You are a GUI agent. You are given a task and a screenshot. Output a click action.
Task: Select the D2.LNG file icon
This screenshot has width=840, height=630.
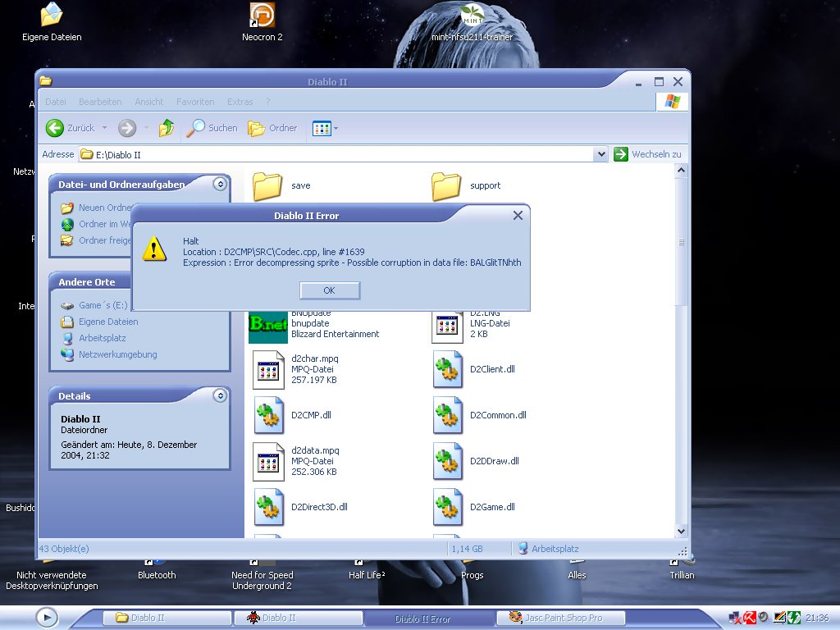pos(447,327)
